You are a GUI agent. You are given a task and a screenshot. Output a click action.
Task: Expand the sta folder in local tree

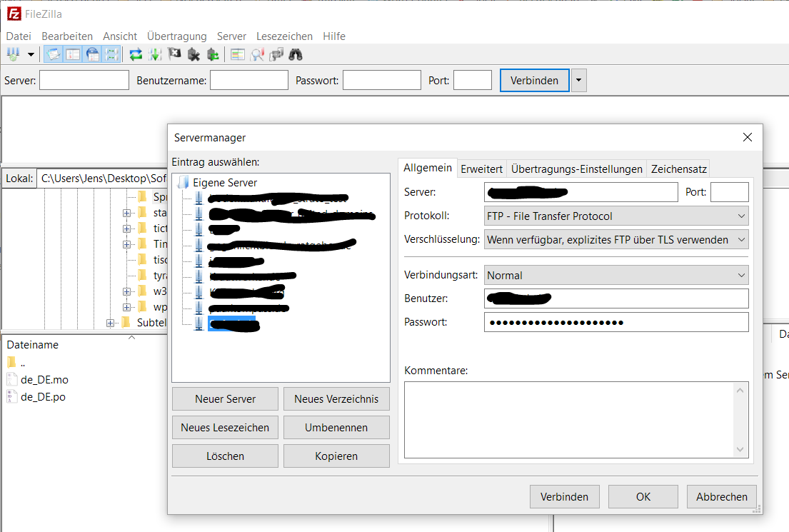[127, 214]
